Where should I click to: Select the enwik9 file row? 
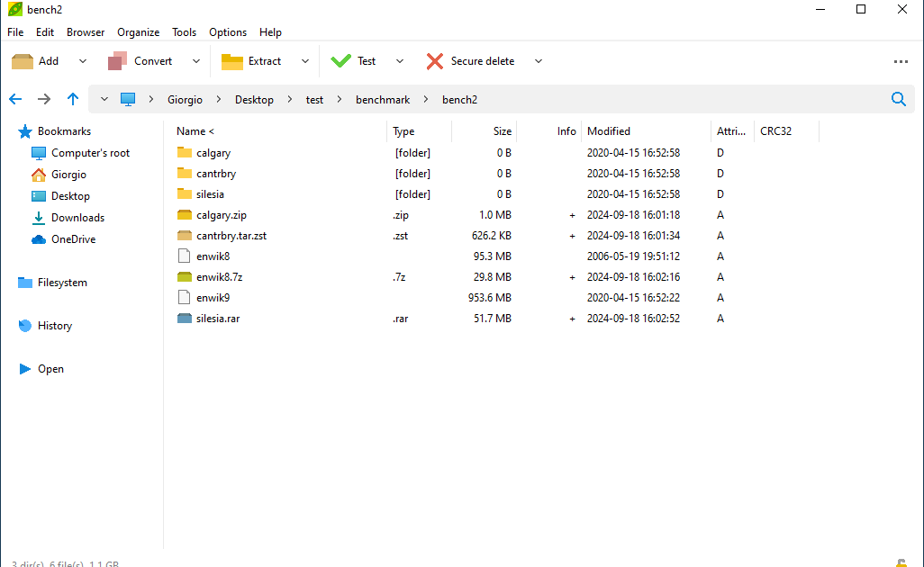click(495, 297)
